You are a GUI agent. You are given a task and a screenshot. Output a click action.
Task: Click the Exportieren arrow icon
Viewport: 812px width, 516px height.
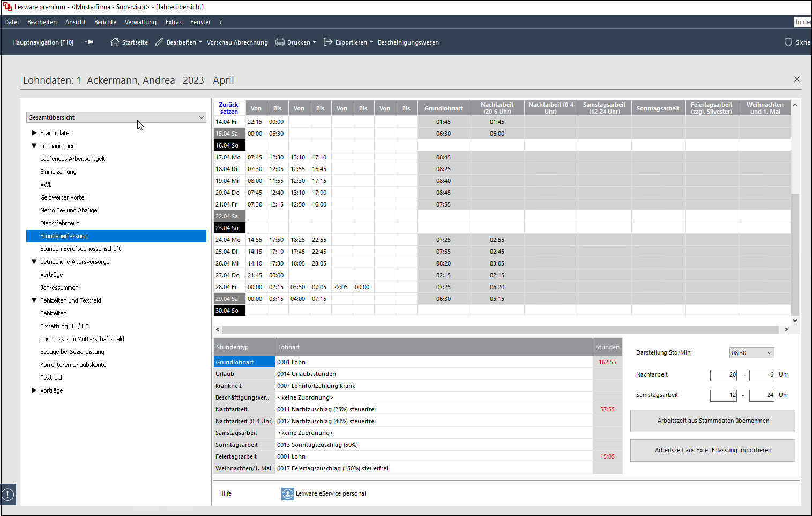(x=328, y=42)
